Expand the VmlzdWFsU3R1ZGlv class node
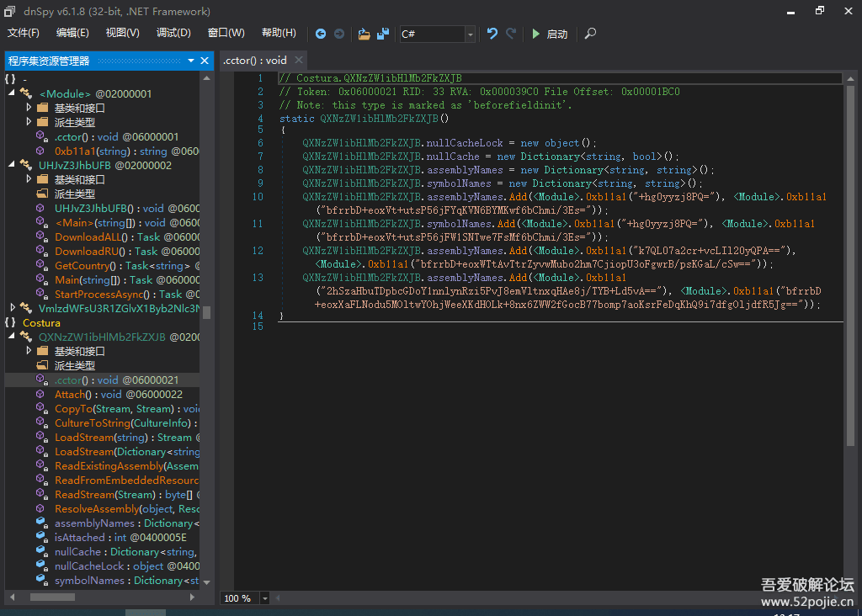 click(12, 308)
